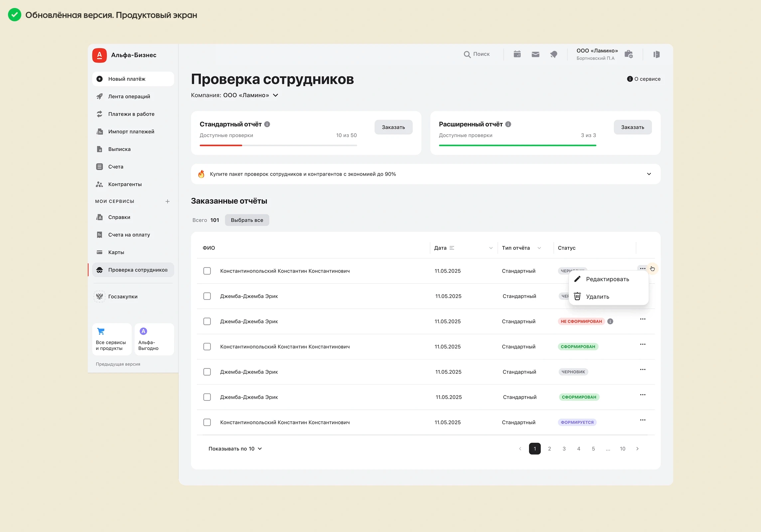
Task: Click the Новый платёж button
Action: (x=133, y=79)
